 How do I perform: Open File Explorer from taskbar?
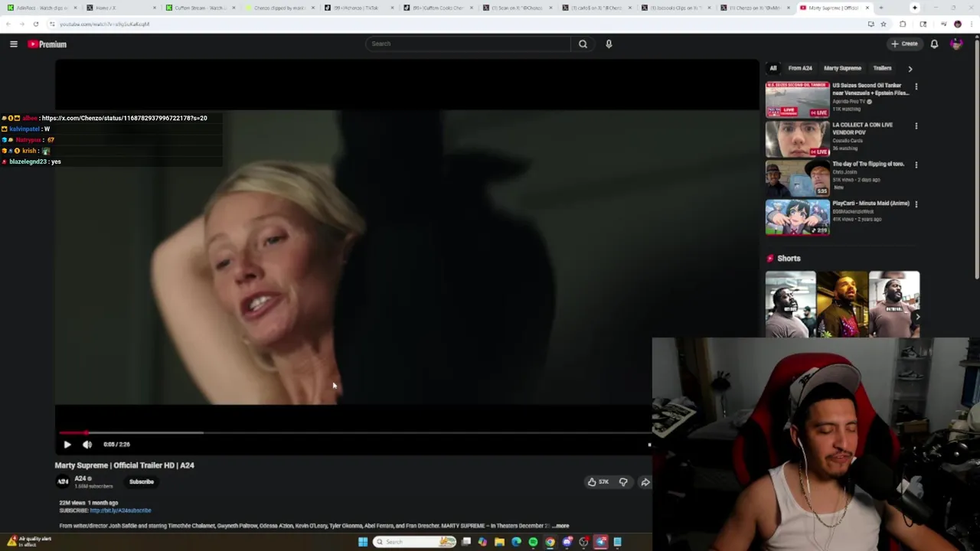pyautogui.click(x=499, y=542)
